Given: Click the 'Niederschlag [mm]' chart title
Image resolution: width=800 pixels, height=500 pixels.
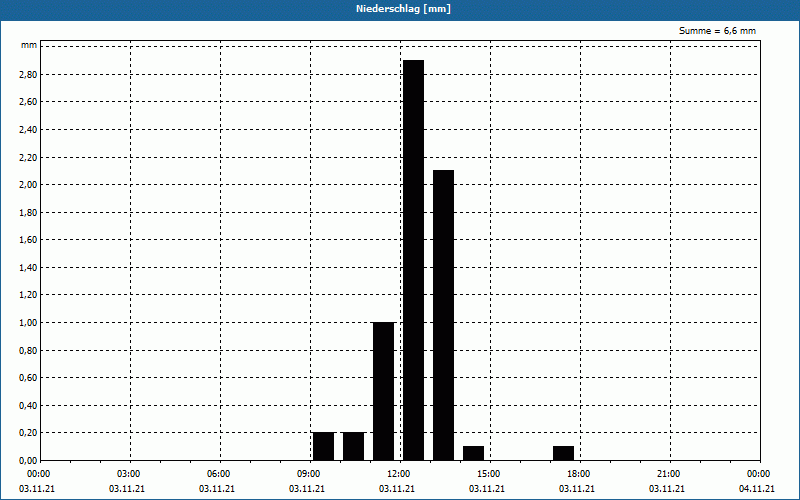Looking at the screenshot, I should point(403,9).
